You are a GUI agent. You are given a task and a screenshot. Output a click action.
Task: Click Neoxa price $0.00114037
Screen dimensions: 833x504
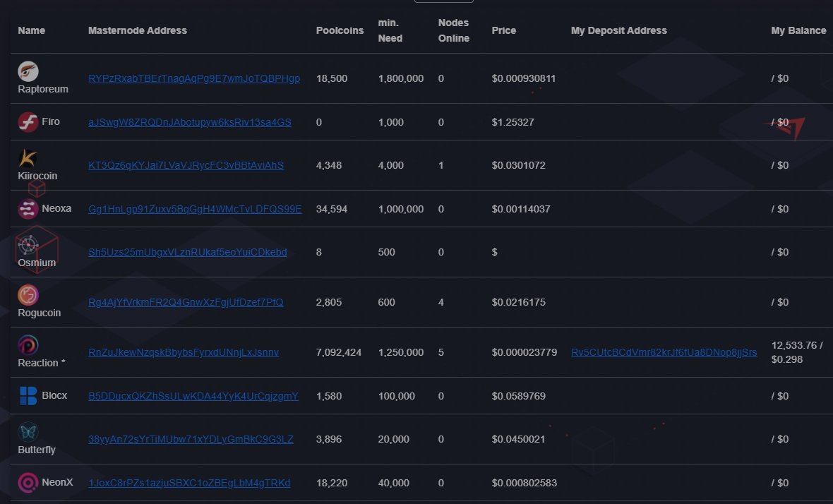coord(521,209)
